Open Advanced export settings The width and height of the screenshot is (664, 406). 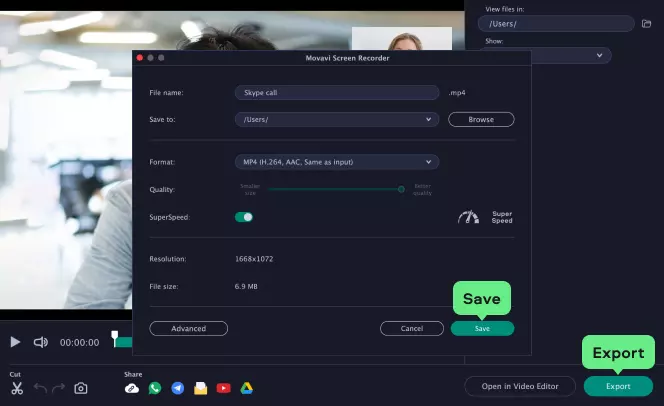pyautogui.click(x=188, y=329)
